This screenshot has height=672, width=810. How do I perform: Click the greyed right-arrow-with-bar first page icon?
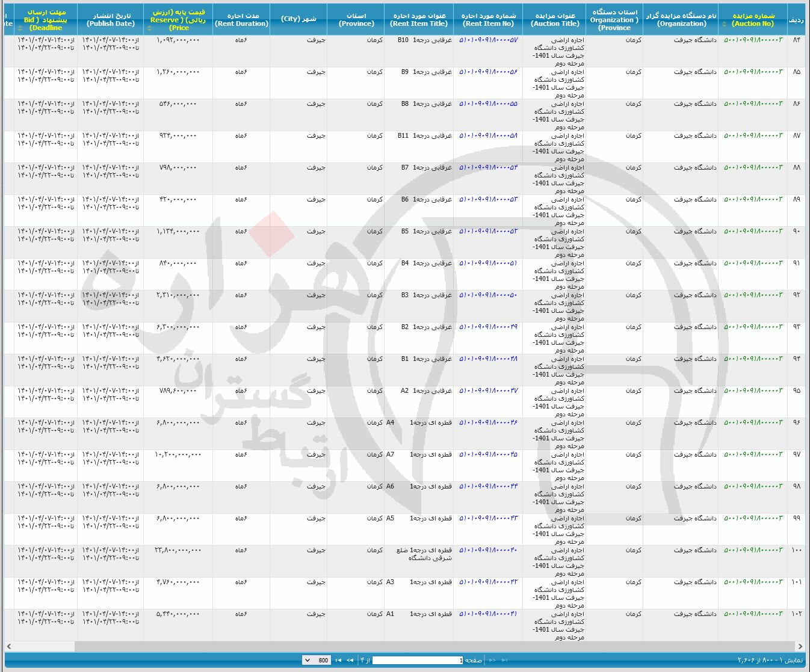(x=505, y=660)
